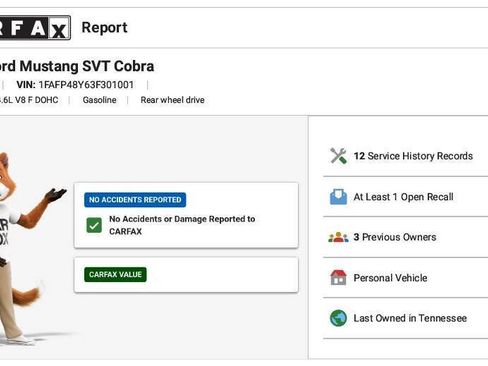Click the NO ACCIDENTS REPORTED badge
The image size is (488, 366).
click(135, 200)
